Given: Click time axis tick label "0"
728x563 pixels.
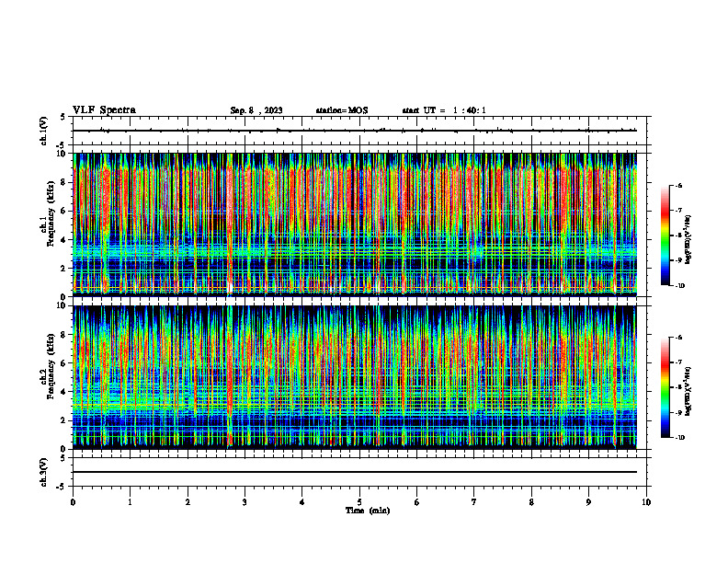Looking at the screenshot, I should click(73, 502).
